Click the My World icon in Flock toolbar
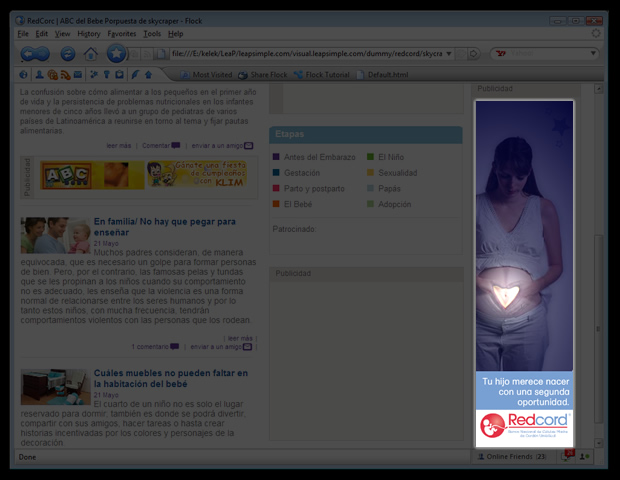 click(x=24, y=74)
